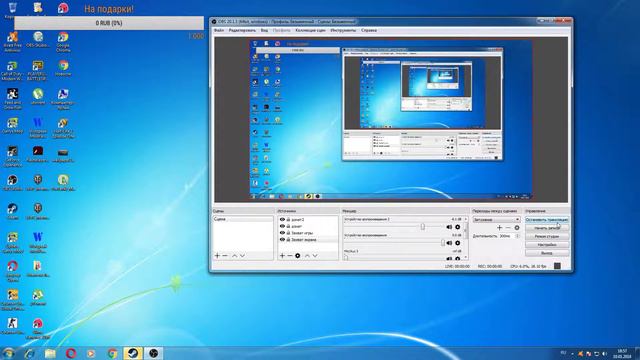
Task: Add a new source with the plus icon
Action: [282, 256]
